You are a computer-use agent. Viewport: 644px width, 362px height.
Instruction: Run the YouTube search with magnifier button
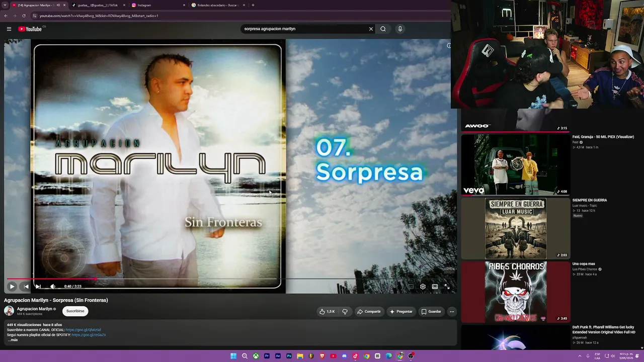point(383,29)
